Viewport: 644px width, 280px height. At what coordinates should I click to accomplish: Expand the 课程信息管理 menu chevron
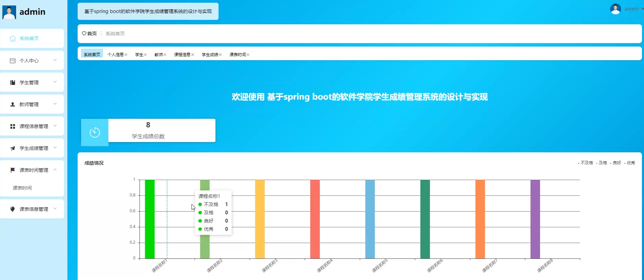click(55, 126)
